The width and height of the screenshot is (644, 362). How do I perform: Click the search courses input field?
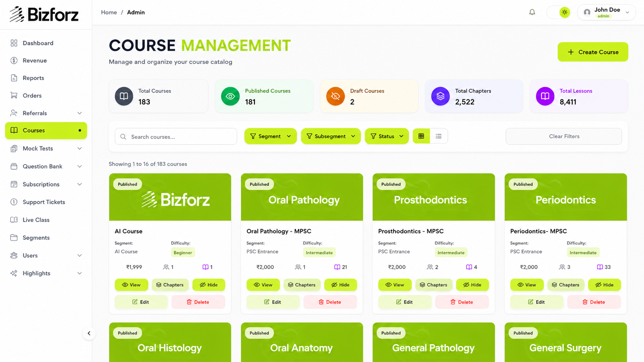pyautogui.click(x=176, y=137)
